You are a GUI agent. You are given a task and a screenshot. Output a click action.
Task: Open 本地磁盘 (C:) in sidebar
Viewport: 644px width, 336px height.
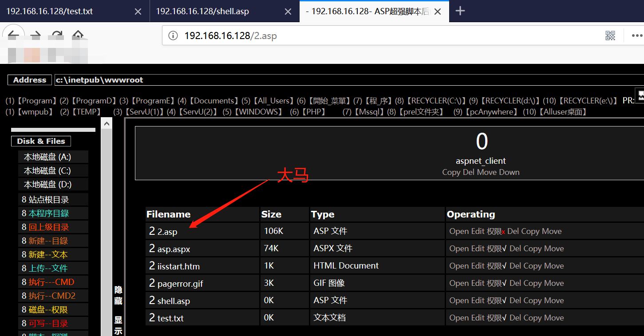[53, 171]
